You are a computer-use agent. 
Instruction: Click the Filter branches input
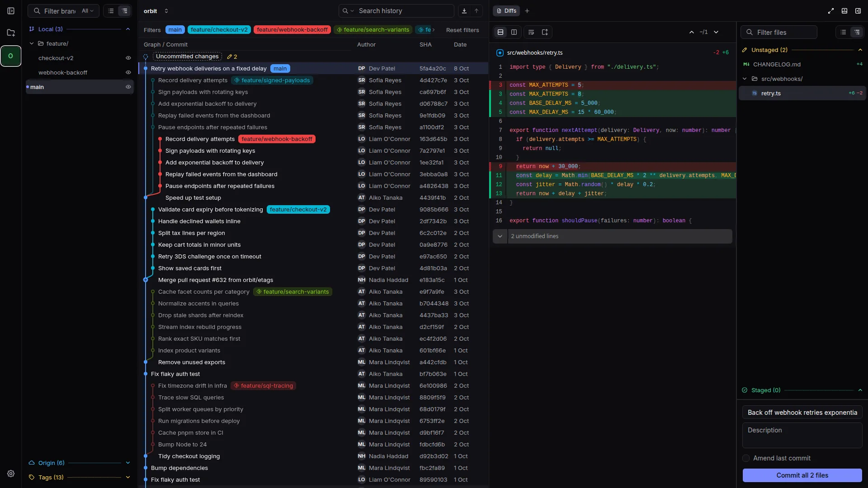[60, 11]
